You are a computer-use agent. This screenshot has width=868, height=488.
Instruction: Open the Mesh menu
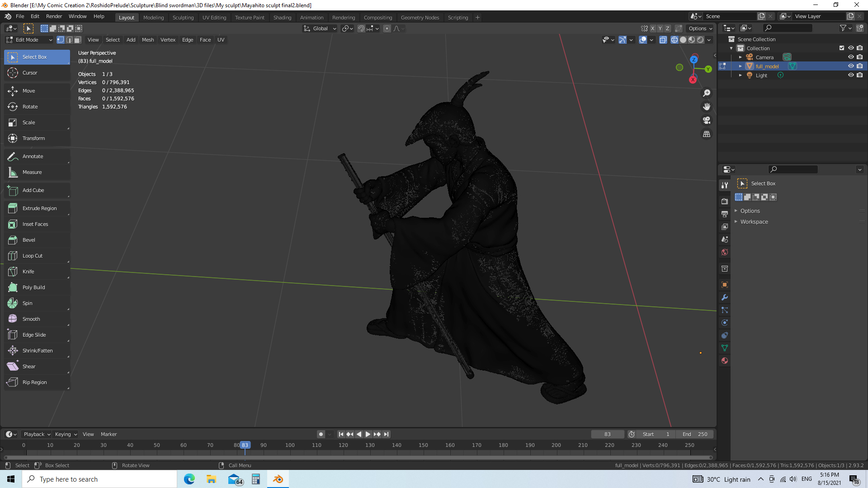pyautogui.click(x=148, y=40)
